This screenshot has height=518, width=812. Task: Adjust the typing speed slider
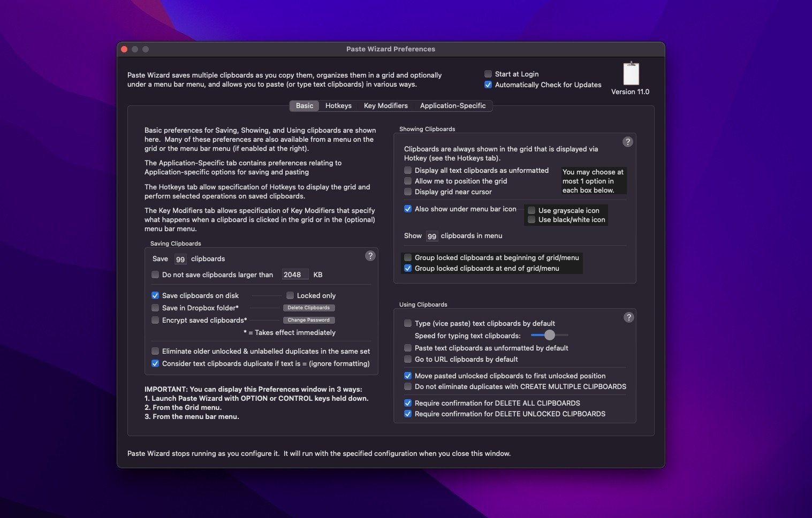click(x=550, y=335)
